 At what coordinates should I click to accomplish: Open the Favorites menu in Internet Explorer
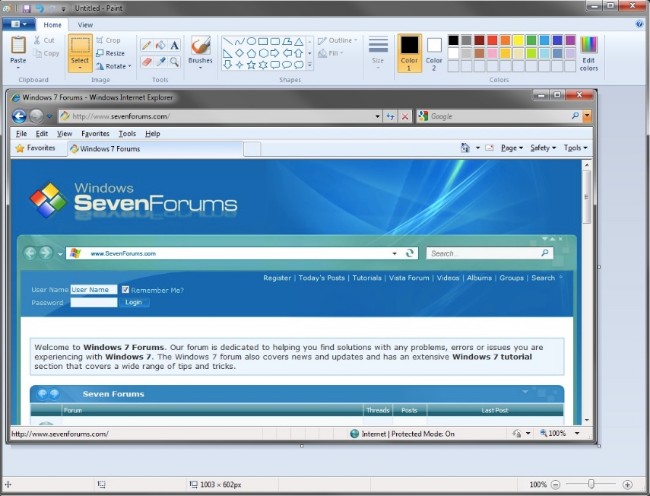coord(95,133)
